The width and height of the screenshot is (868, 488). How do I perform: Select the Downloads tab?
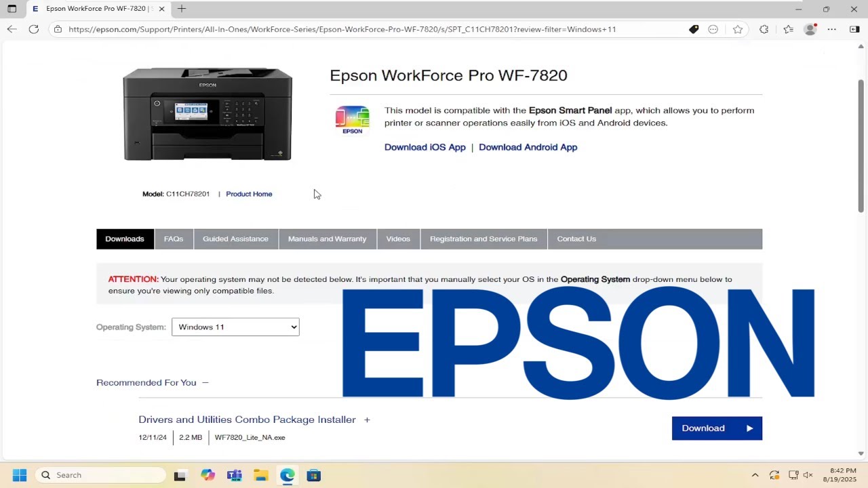point(125,239)
